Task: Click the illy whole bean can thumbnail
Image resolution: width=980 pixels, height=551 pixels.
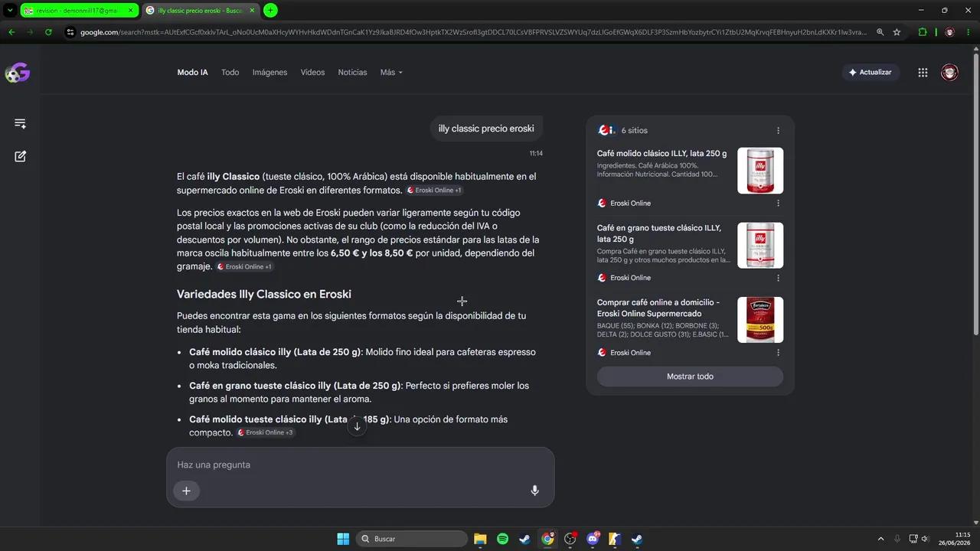Action: tap(760, 245)
